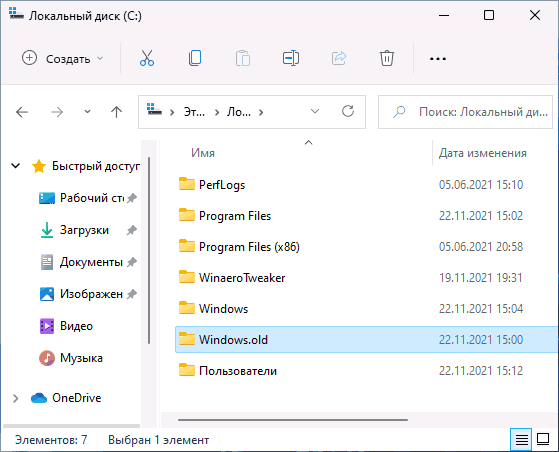559x452 pixels.
Task: Click the drive icon in title bar
Action: pos(16,14)
